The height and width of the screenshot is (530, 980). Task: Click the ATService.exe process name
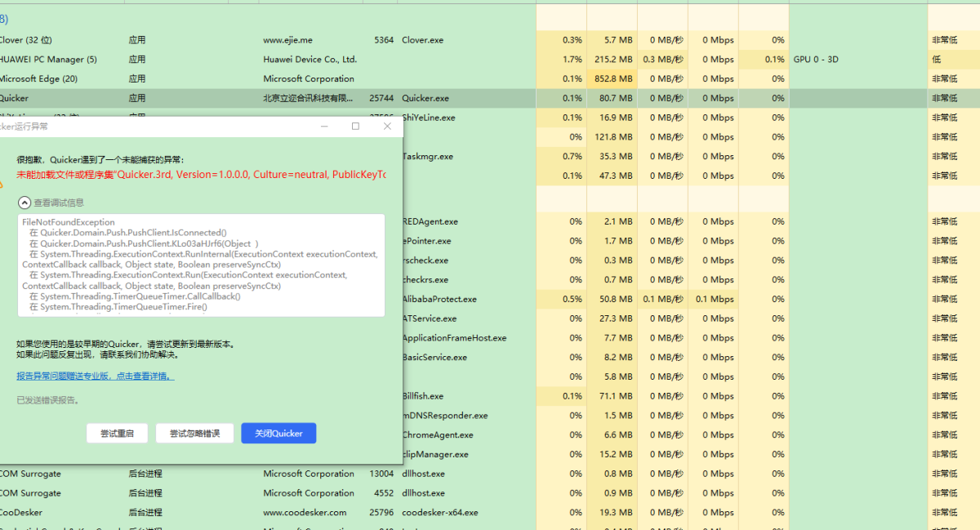(x=430, y=318)
